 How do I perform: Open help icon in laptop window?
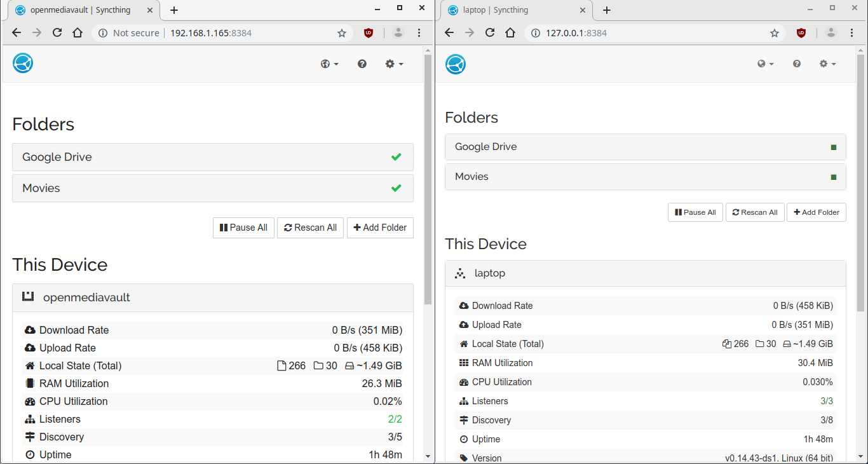(797, 64)
